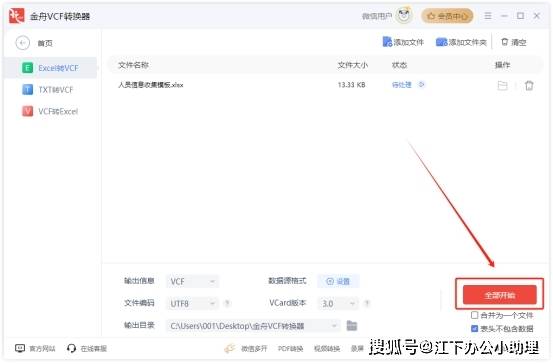553x364 pixels.
Task: Go to 首页 home
Action: click(45, 43)
